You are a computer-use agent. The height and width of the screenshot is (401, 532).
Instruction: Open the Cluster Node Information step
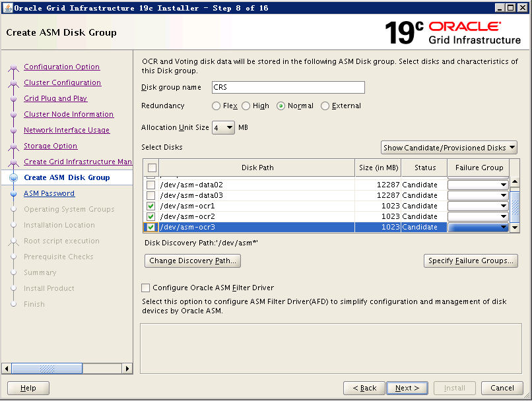coord(69,114)
